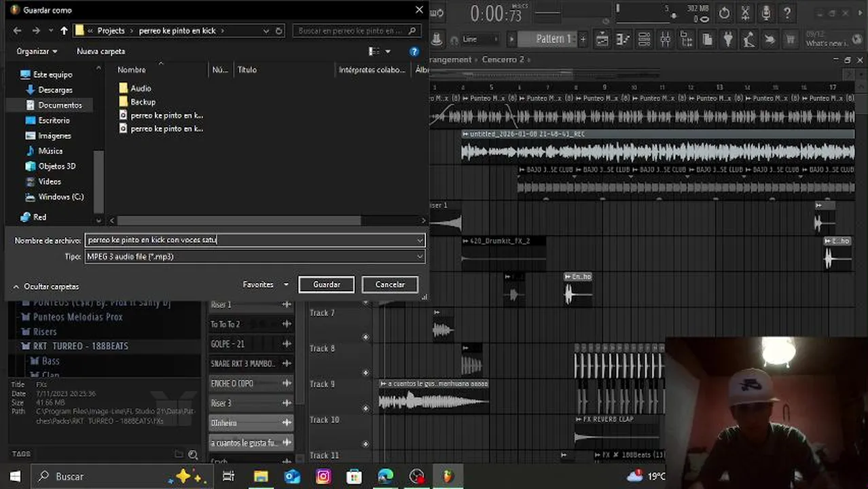This screenshot has height=489, width=868.
Task: Open the filename history dropdown arrow
Action: 420,240
